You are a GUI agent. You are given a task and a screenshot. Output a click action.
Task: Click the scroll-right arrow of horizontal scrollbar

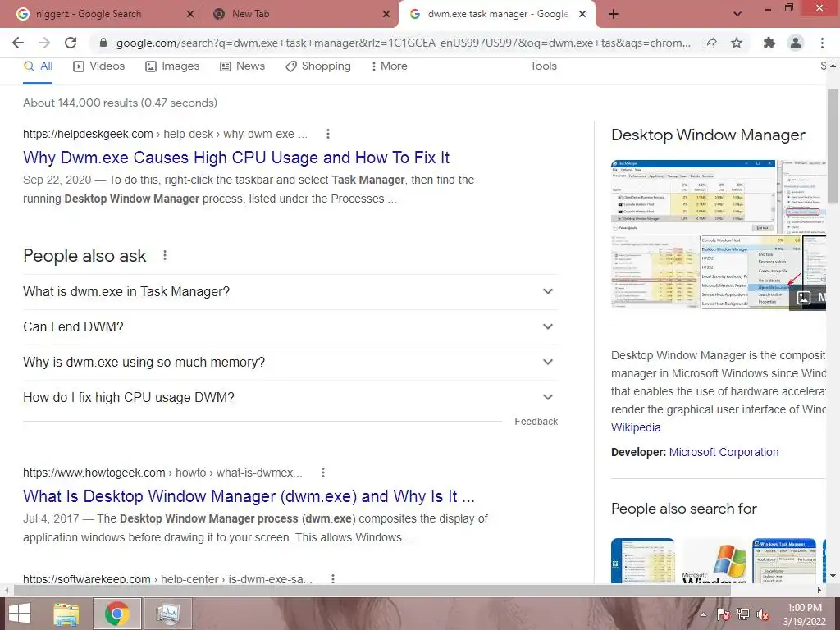point(819,590)
